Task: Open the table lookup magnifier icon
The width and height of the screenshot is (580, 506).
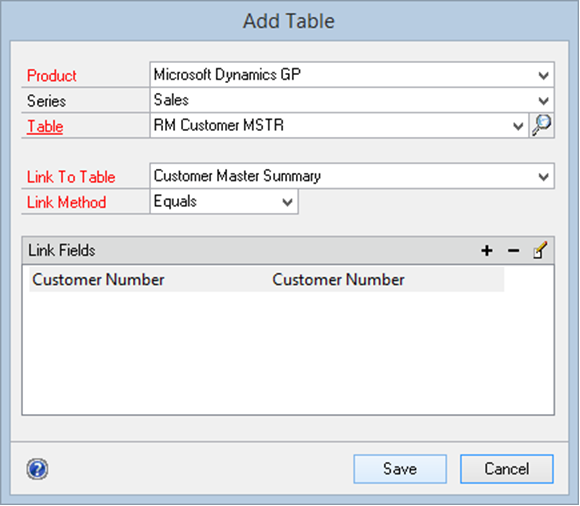Action: 542,125
